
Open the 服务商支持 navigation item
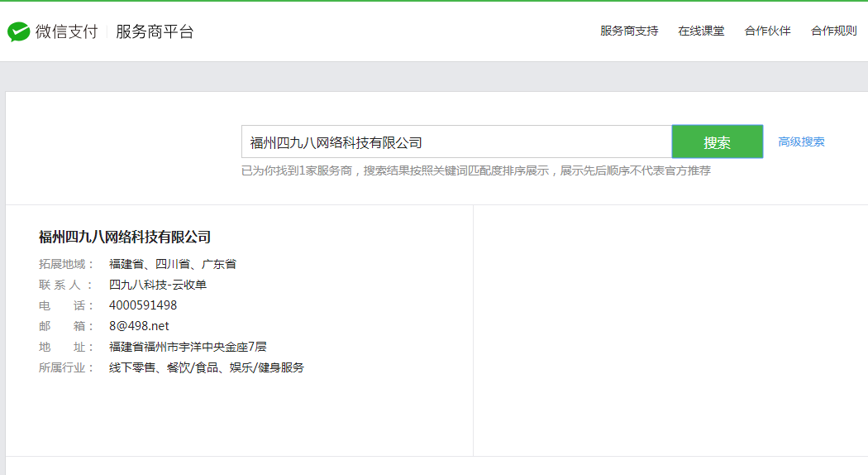(629, 31)
